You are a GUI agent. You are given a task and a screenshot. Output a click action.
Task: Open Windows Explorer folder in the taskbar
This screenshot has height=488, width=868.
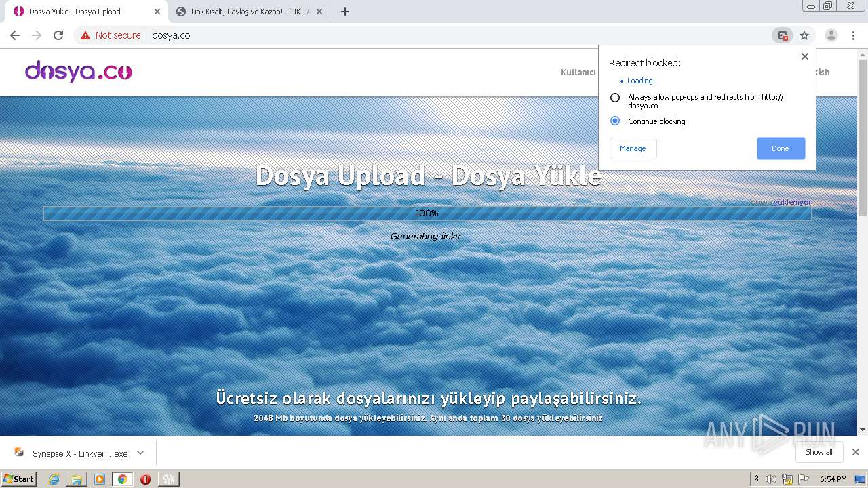77,479
